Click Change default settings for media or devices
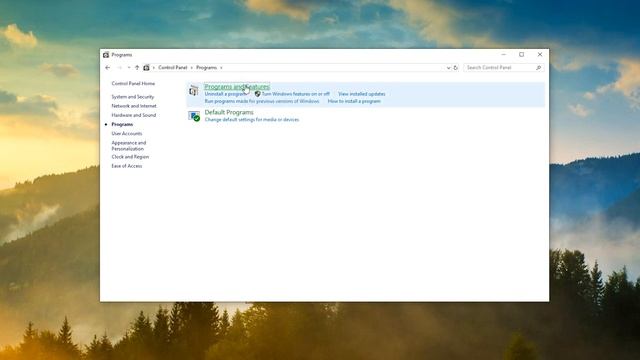 (x=252, y=120)
